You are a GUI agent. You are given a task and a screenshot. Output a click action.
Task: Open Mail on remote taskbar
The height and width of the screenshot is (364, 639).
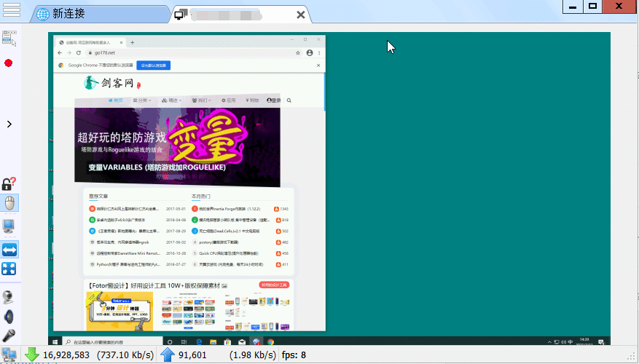(x=242, y=342)
